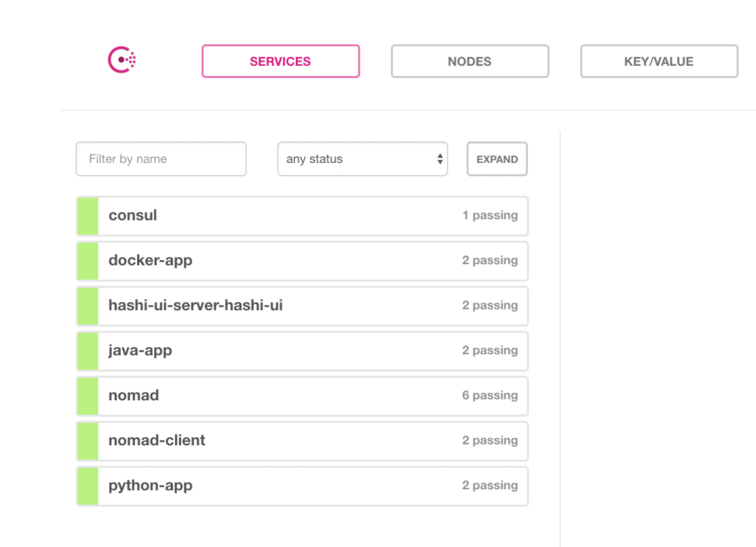Click the Consul logo icon

click(x=122, y=60)
